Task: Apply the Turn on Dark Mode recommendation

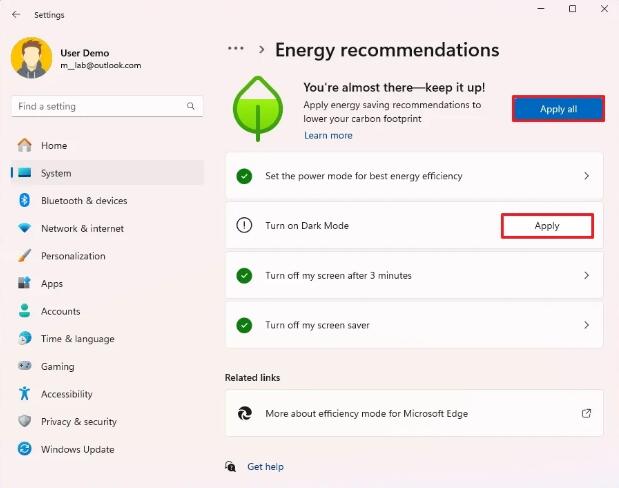Action: pos(547,226)
